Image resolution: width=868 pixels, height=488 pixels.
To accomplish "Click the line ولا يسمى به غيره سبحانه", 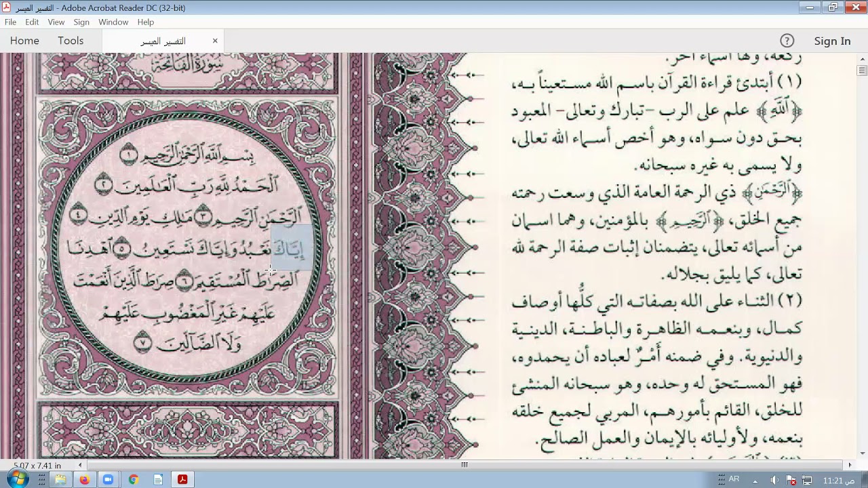I will [718, 165].
